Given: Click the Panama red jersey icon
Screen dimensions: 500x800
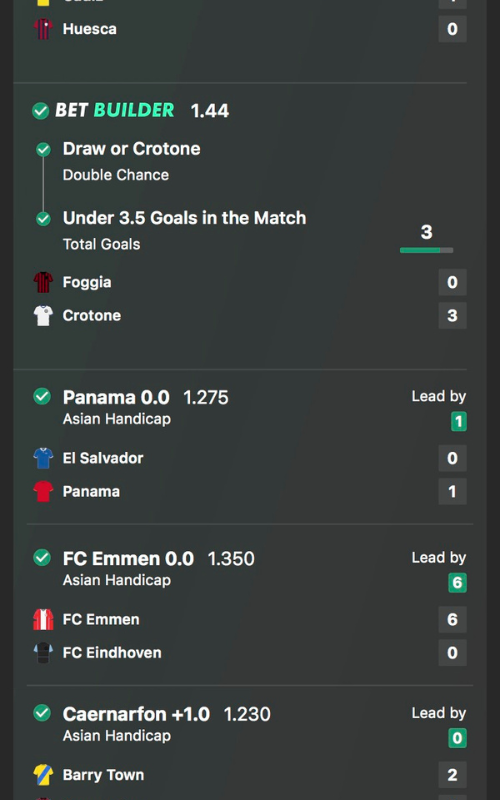Looking at the screenshot, I should point(43,491).
